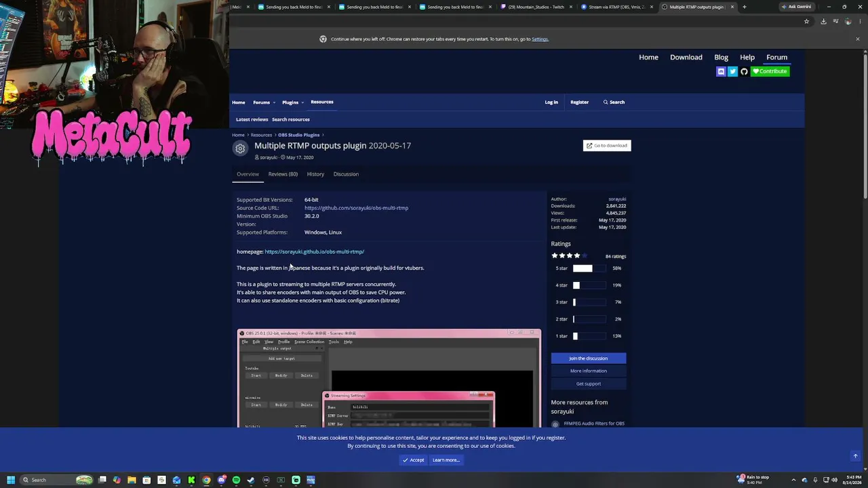Click More information button
This screenshot has width=868, height=488.
click(x=589, y=371)
